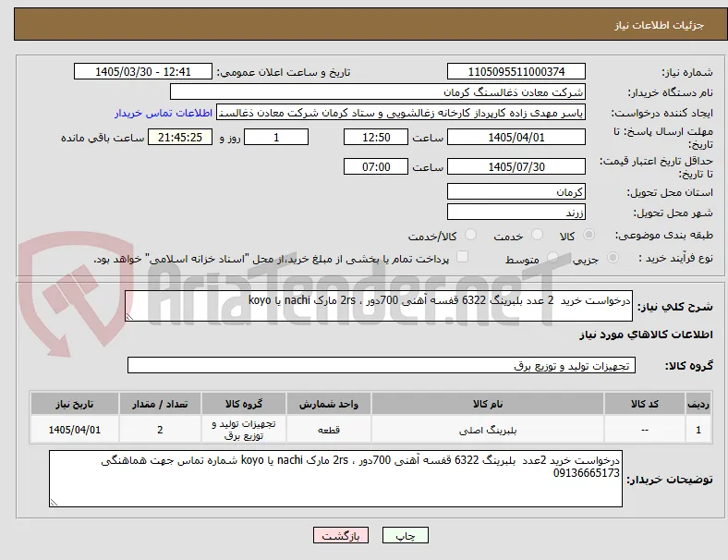Click the buyer name field شرکت معادن ذغالسنگ کرمان

click(x=378, y=91)
